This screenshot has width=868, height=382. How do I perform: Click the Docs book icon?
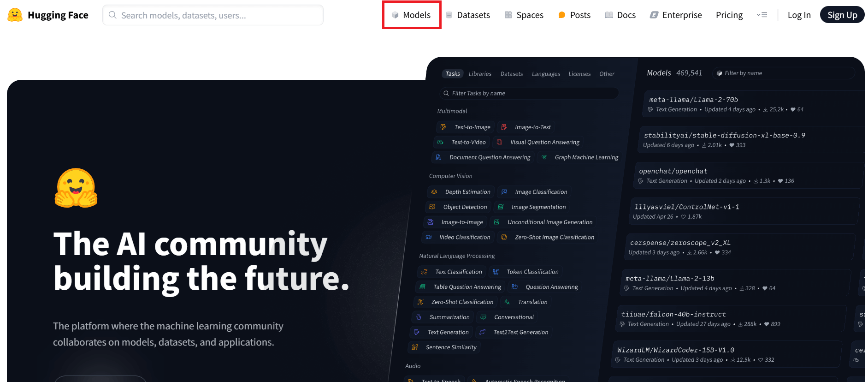[x=609, y=15]
